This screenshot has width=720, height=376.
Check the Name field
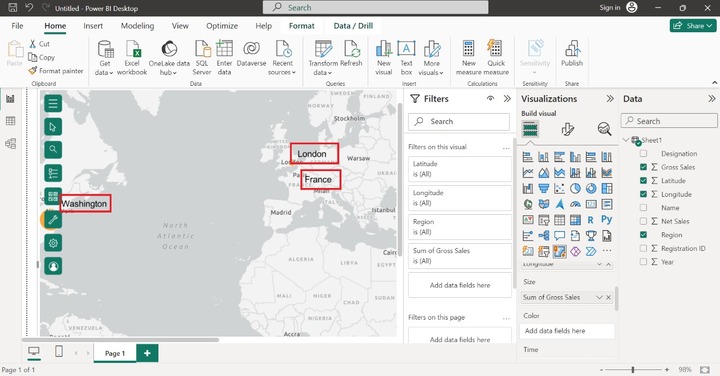point(643,208)
